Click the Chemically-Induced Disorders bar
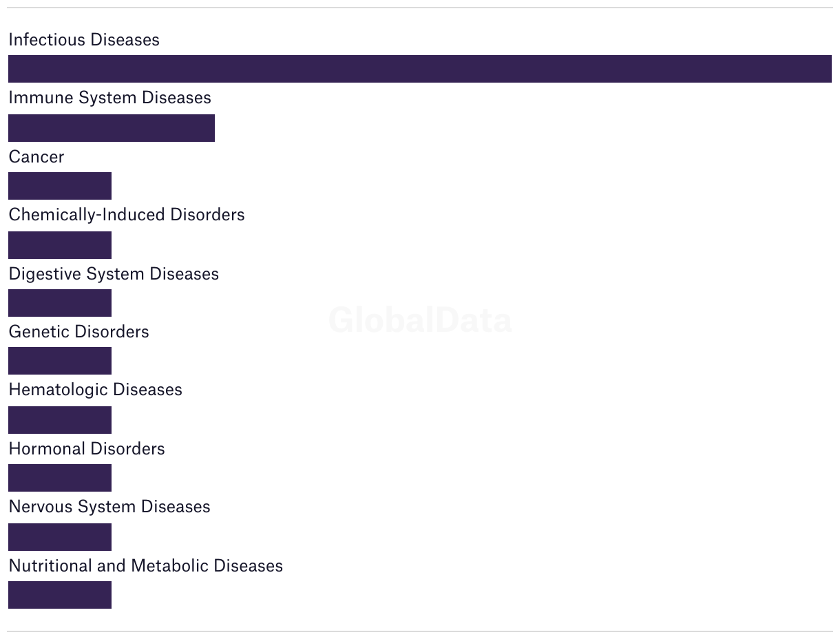 60,245
